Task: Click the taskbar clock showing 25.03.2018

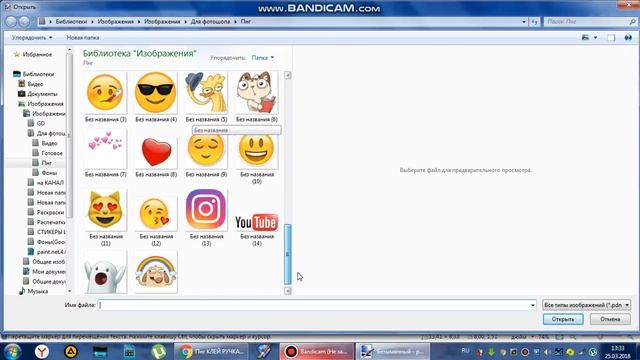Action: (x=618, y=352)
